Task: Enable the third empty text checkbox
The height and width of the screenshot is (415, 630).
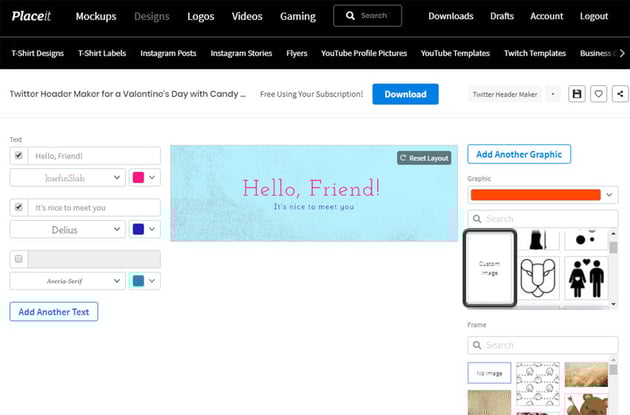Action: tap(18, 259)
